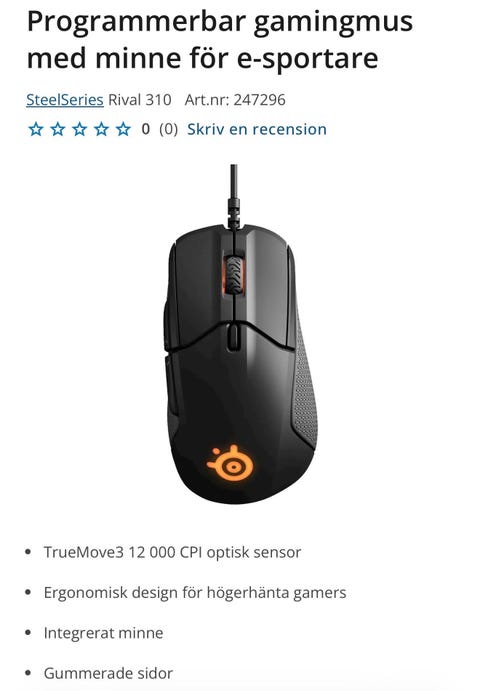The height and width of the screenshot is (691, 480).
Task: Choose the fourth rating star
Action: coord(101,130)
